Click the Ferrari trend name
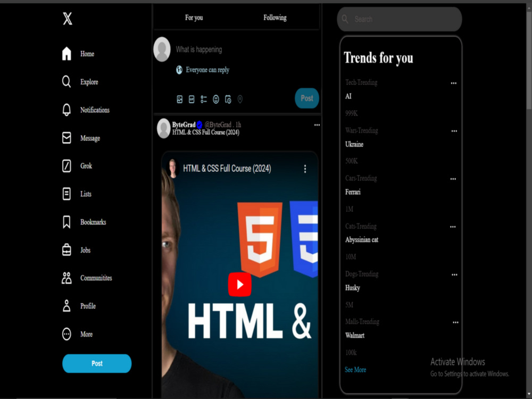 [x=353, y=192]
